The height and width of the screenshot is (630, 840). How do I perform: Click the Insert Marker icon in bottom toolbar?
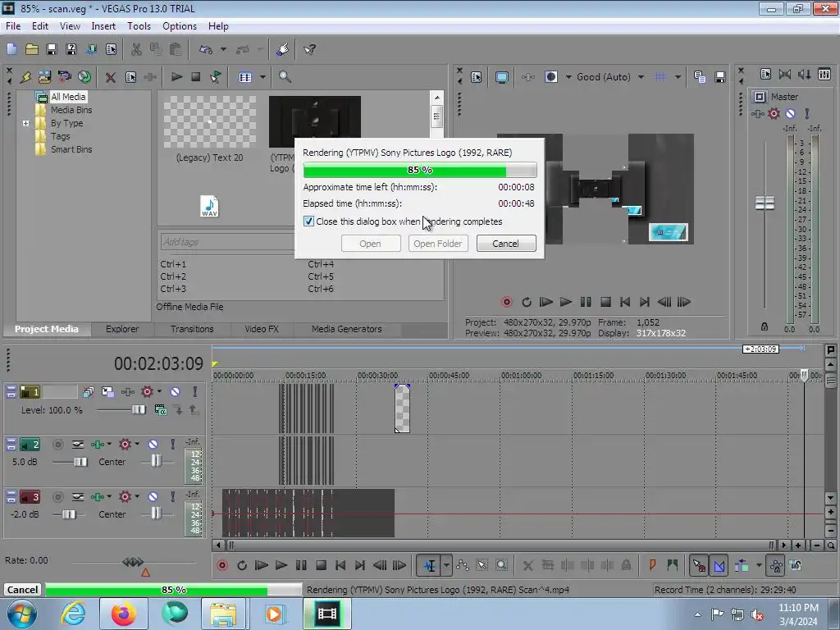[x=652, y=565]
